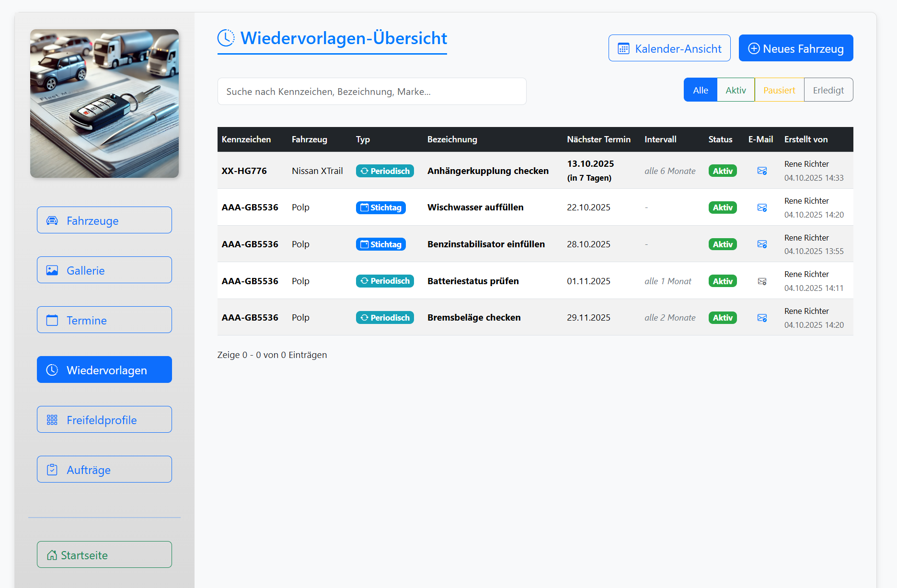Click the envelope icon for Anhängerkupplung checken
Viewport: 897px width, 588px height.
(x=762, y=171)
